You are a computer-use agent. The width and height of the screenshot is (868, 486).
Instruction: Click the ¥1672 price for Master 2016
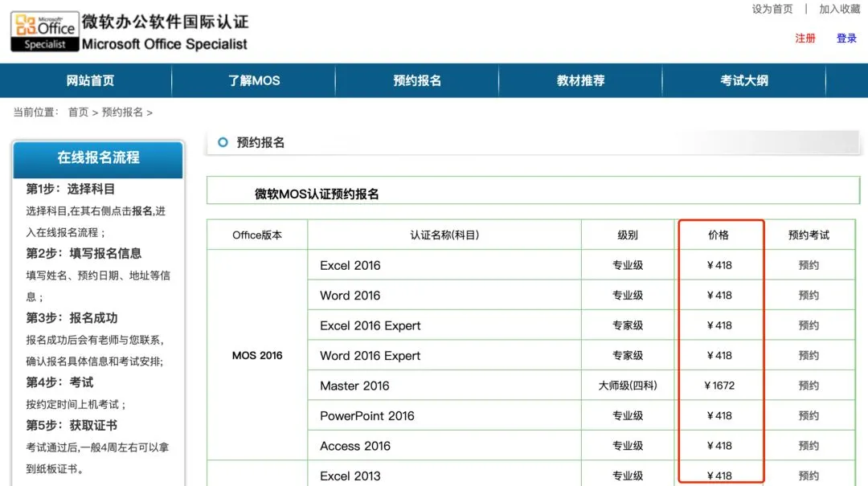[719, 386]
